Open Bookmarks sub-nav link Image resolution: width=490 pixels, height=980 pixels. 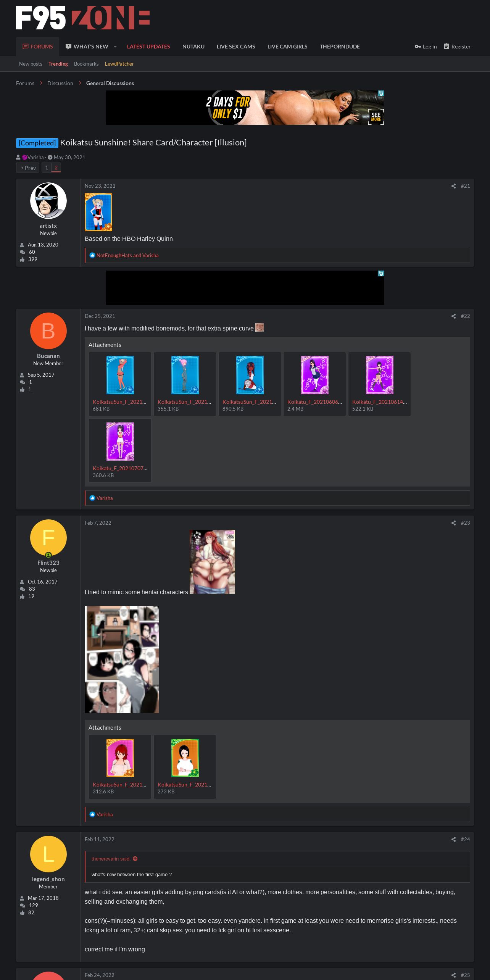pyautogui.click(x=86, y=64)
